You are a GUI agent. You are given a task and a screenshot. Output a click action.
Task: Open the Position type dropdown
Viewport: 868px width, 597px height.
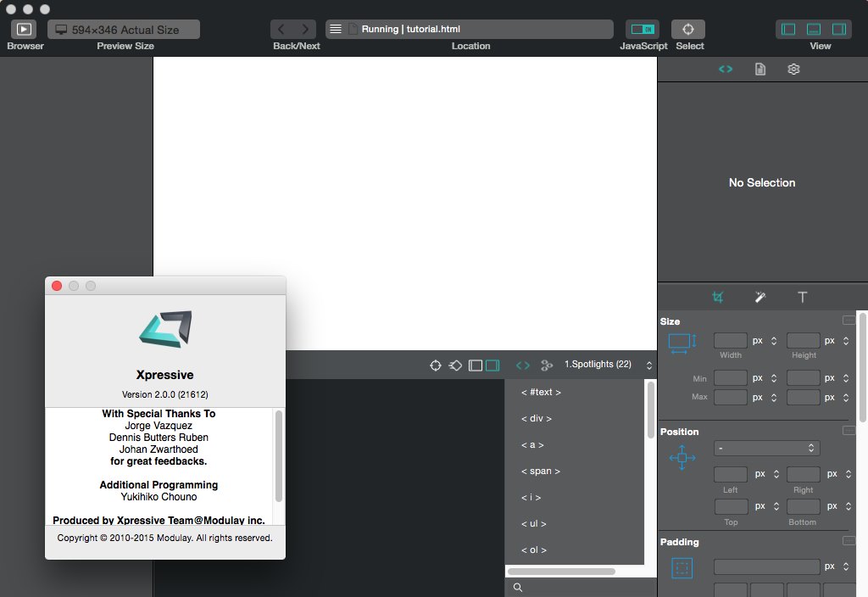click(x=766, y=448)
